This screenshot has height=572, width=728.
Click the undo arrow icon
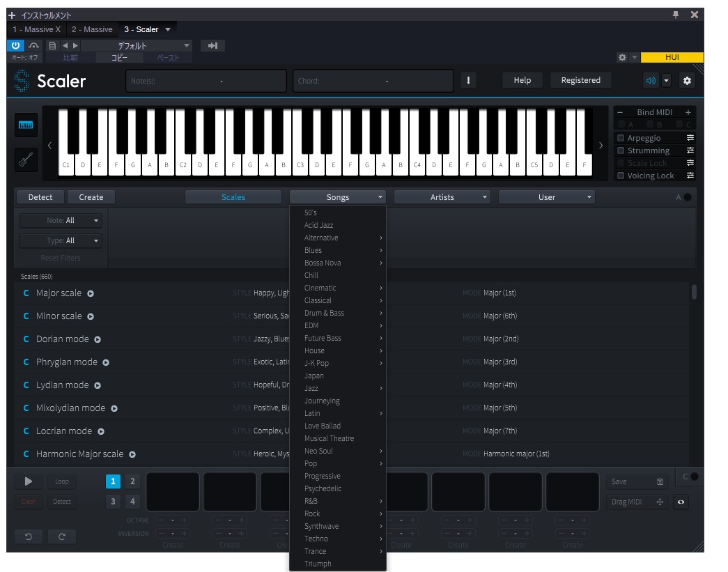tap(29, 536)
